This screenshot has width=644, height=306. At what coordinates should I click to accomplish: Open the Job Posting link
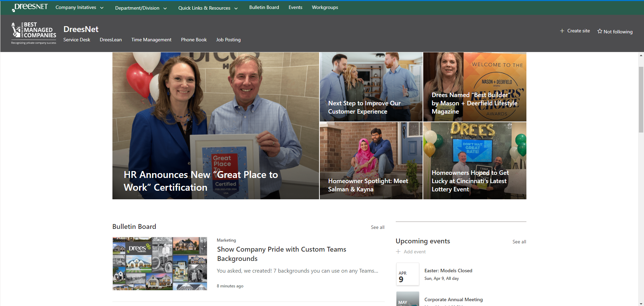tap(228, 40)
